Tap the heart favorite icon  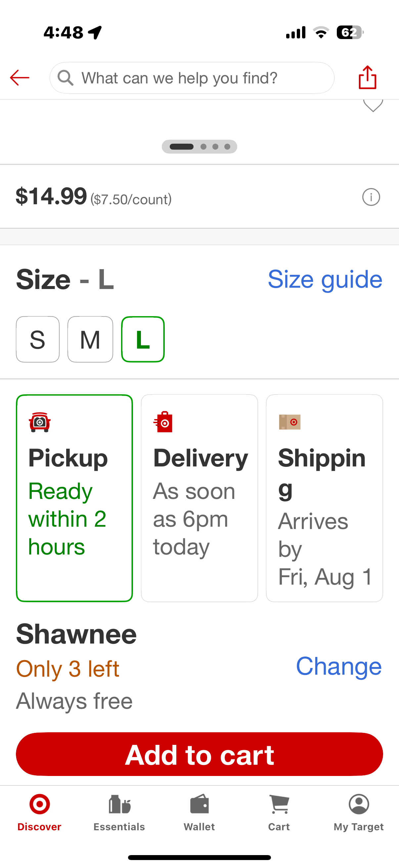click(373, 106)
